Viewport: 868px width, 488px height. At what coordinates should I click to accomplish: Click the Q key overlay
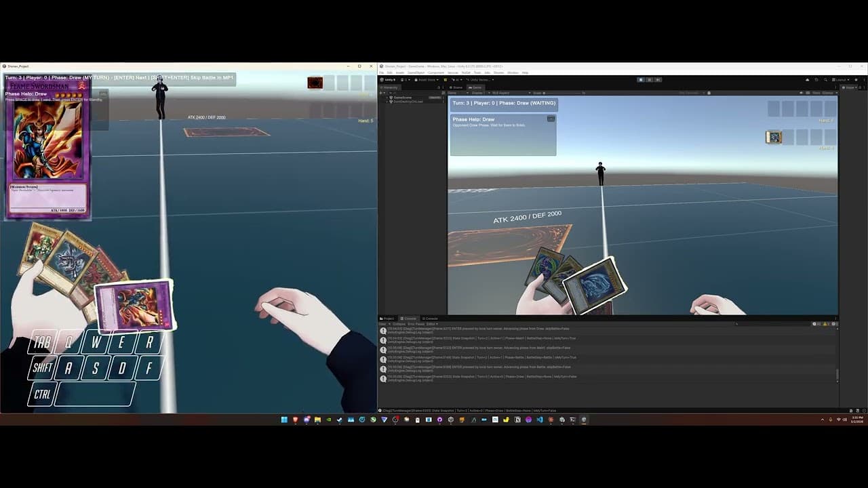pos(68,343)
